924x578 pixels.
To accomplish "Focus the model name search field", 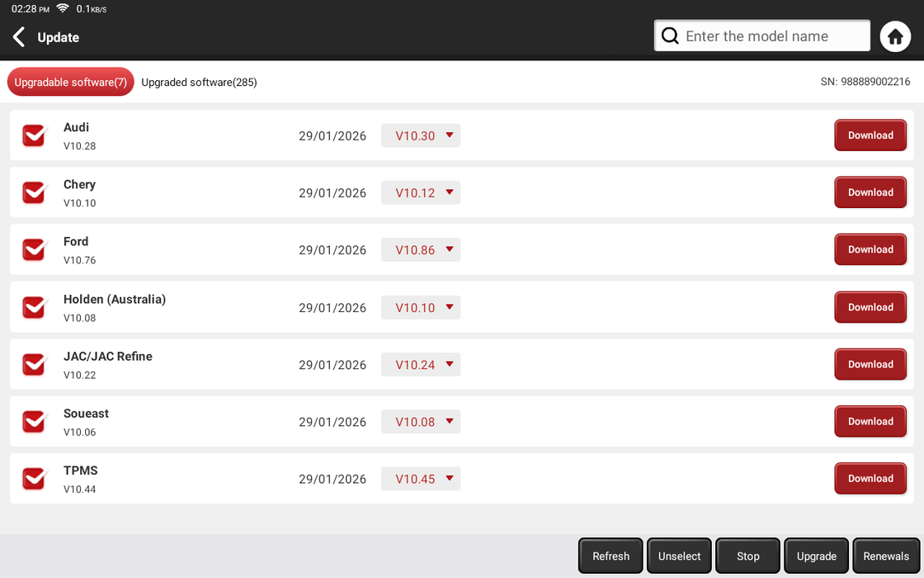I will (x=771, y=36).
